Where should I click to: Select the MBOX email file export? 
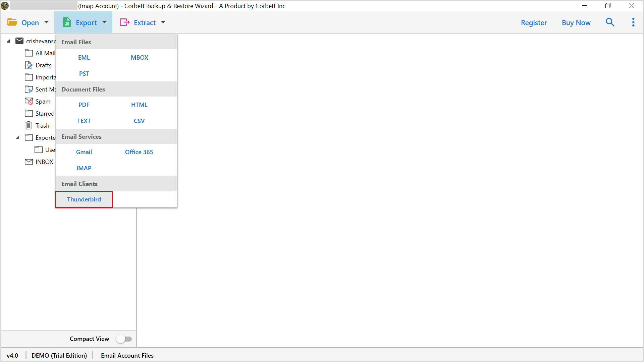[139, 57]
